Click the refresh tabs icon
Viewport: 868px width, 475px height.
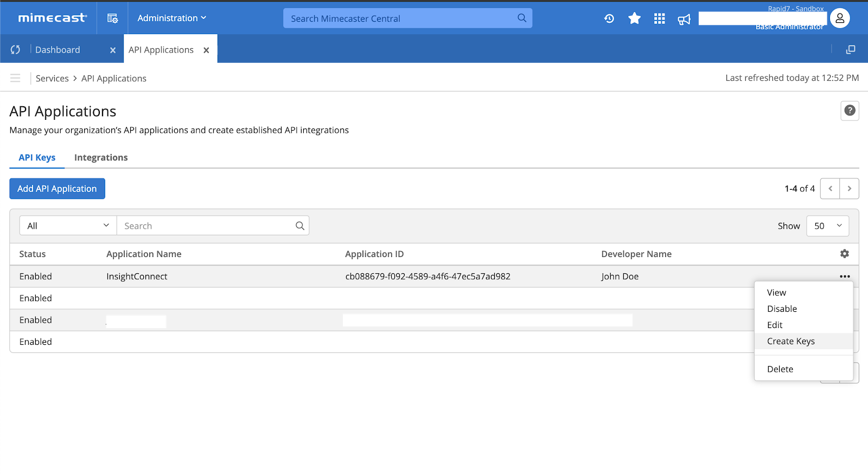[x=15, y=50]
